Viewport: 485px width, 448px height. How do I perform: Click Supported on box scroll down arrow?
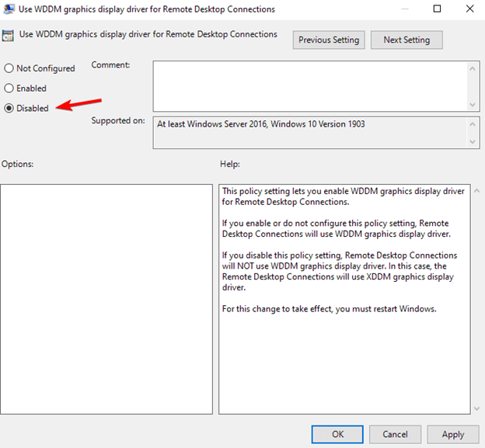[473, 142]
